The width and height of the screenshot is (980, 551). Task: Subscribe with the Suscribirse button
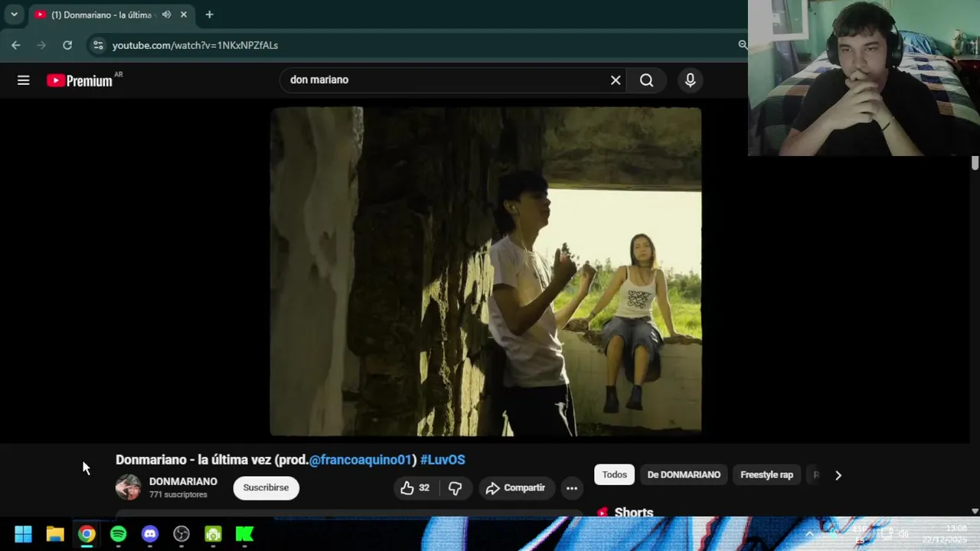pyautogui.click(x=266, y=487)
